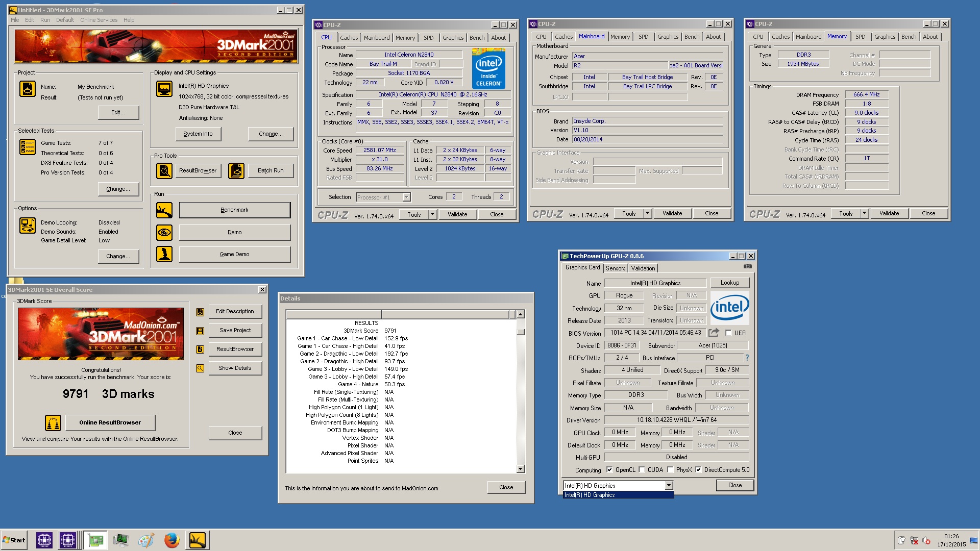This screenshot has width=980, height=551.
Task: Click the Benchmark run icon
Action: point(164,210)
